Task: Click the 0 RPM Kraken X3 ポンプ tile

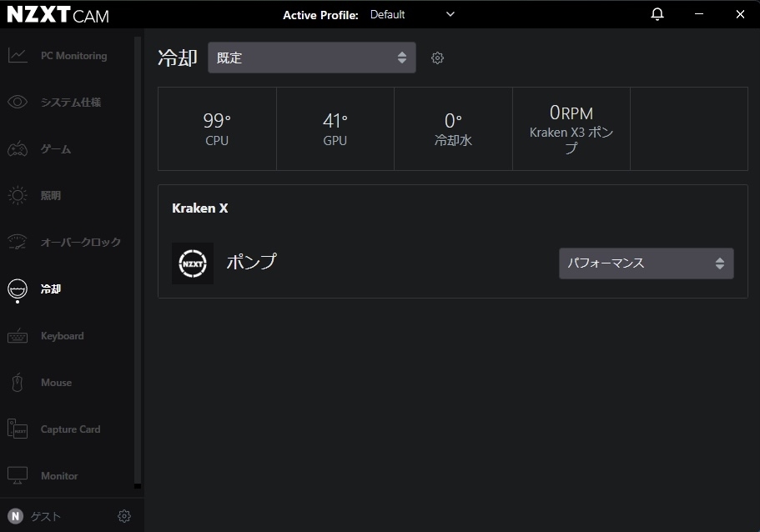Action: pyautogui.click(x=571, y=129)
